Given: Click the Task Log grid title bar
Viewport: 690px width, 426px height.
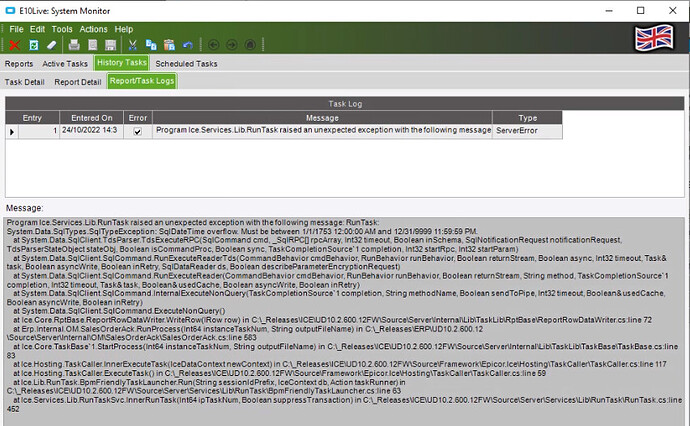Looking at the screenshot, I should [345, 104].
